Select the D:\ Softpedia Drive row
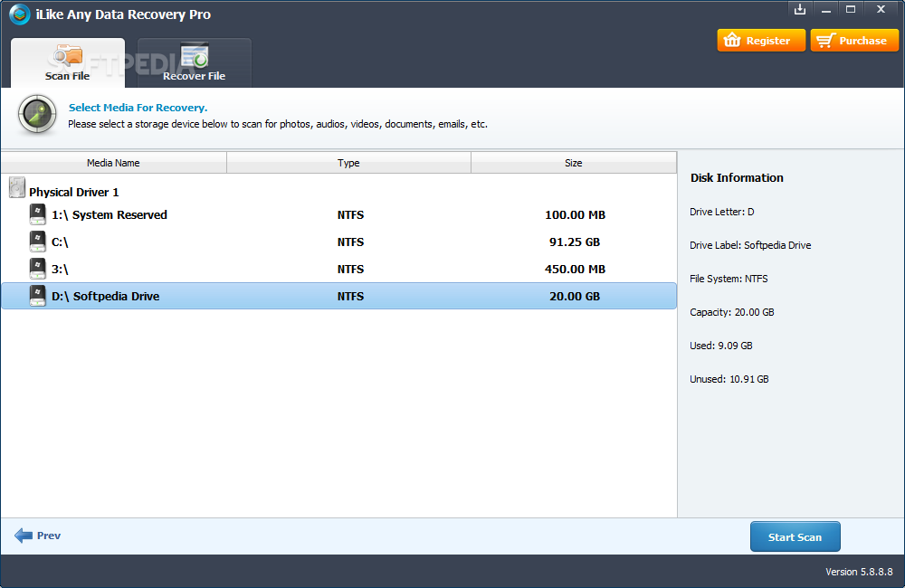905x588 pixels. (338, 296)
